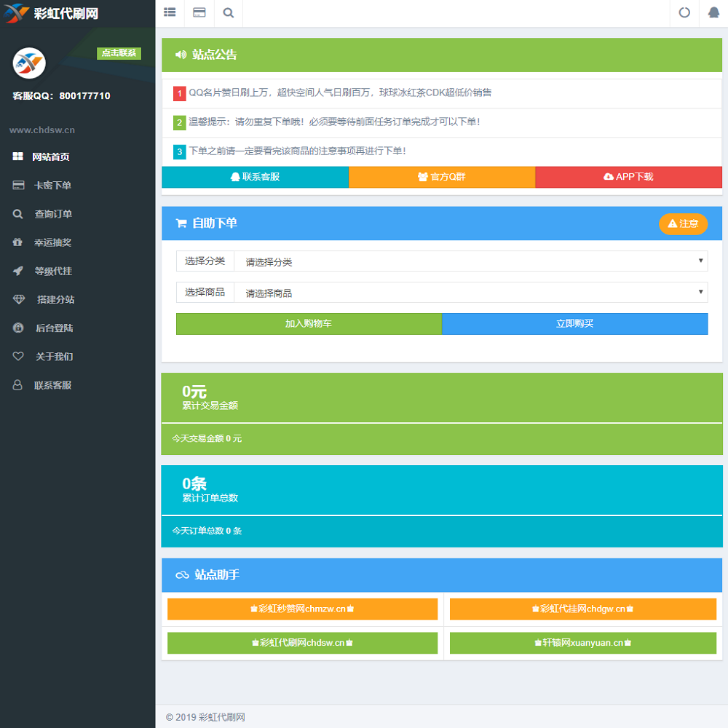Click the blue 立即购买 button
Viewport: 728px width, 728px height.
coord(574,324)
